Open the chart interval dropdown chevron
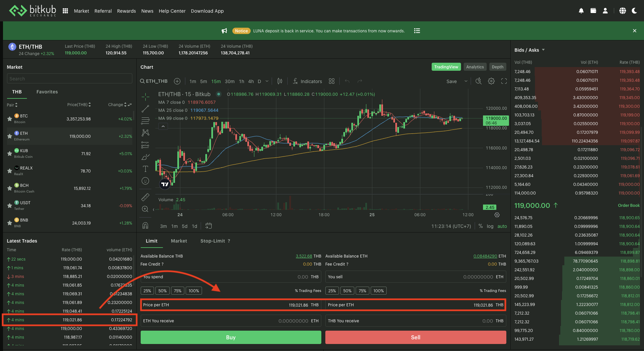644x351 pixels. tap(267, 81)
